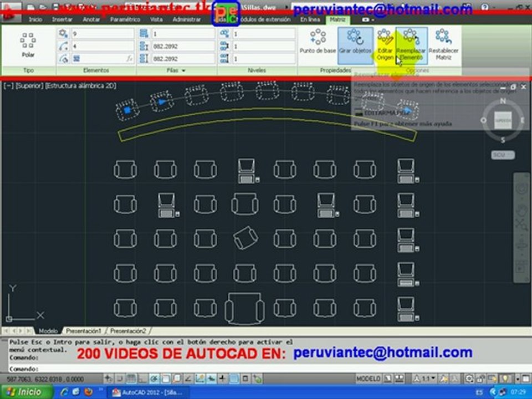Toggle Infer Constraints in status bar
Screen dimensions: 532x399
coord(108,378)
